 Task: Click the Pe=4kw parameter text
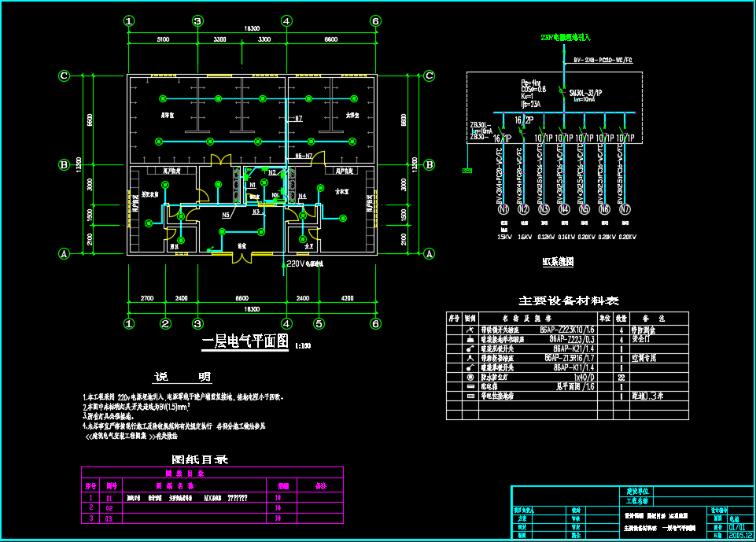[531, 83]
